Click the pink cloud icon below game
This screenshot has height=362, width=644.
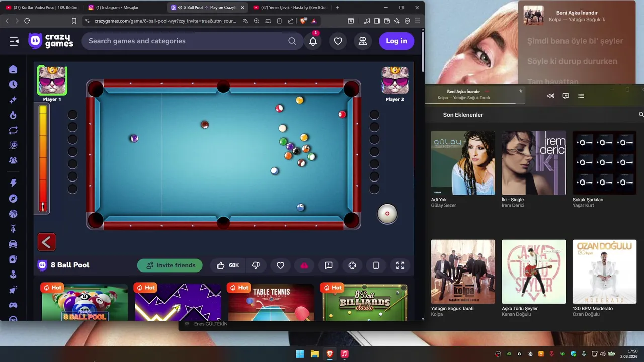[x=304, y=265]
